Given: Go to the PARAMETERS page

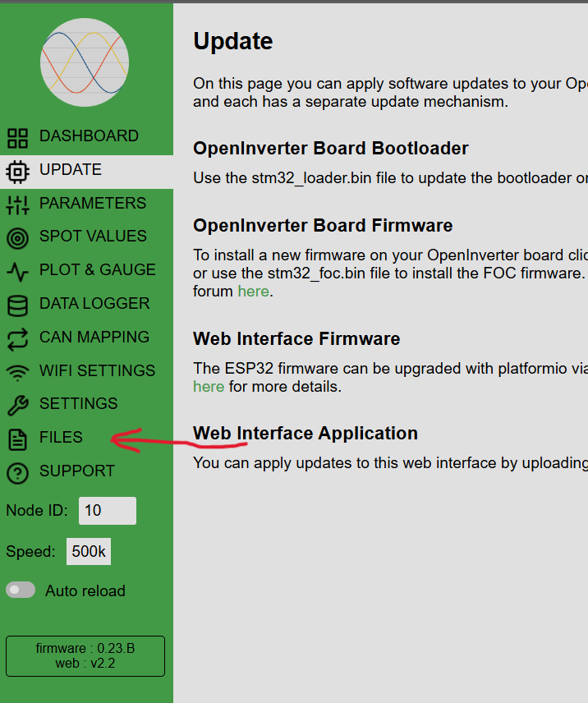Looking at the screenshot, I should 92,204.
